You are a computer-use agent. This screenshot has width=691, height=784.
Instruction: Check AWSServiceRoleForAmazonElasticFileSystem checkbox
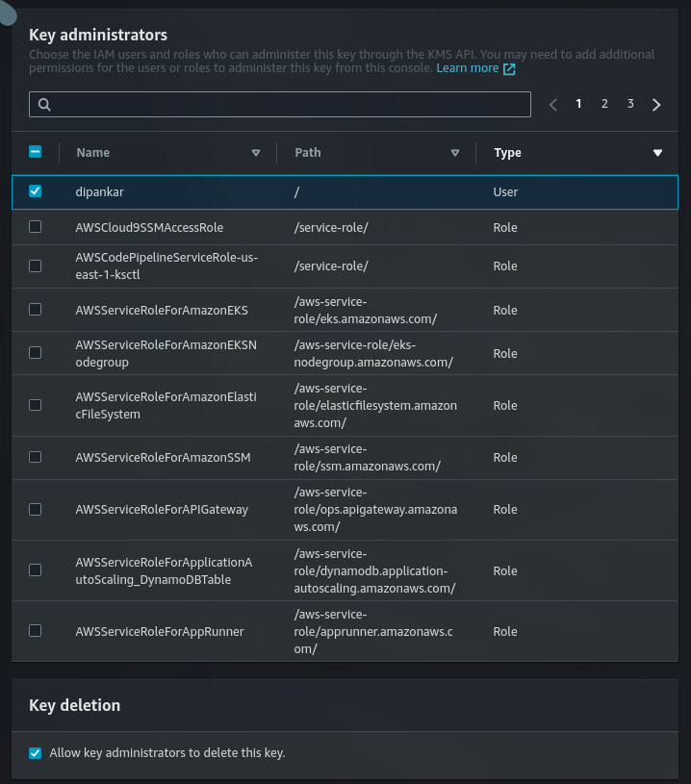pyautogui.click(x=35, y=405)
